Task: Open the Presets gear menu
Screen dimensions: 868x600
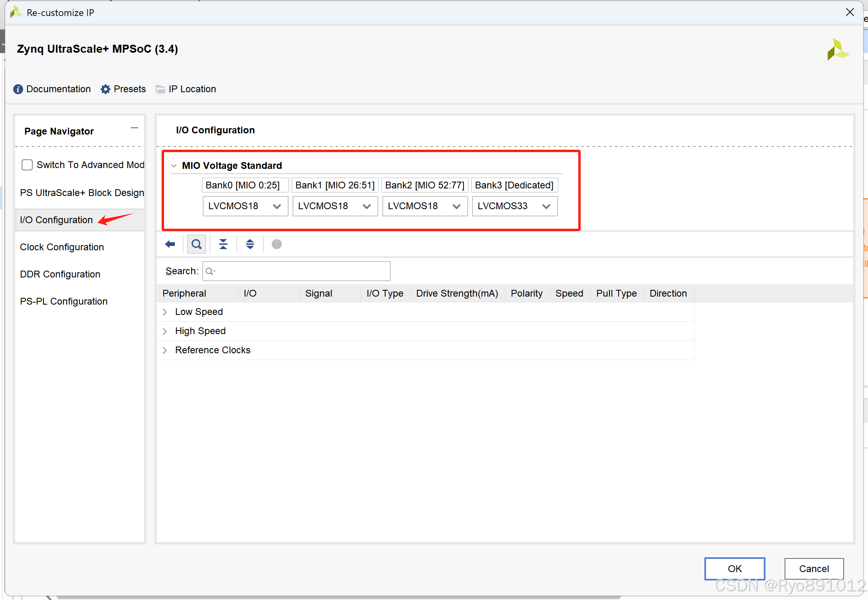Action: [x=105, y=89]
